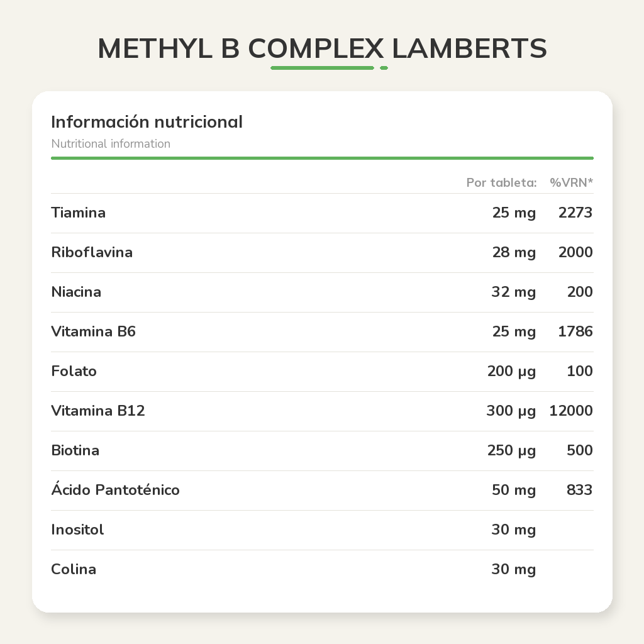Image resolution: width=644 pixels, height=644 pixels.
Task: Click the 2273 percentage for Tiamina
Action: pos(575,213)
